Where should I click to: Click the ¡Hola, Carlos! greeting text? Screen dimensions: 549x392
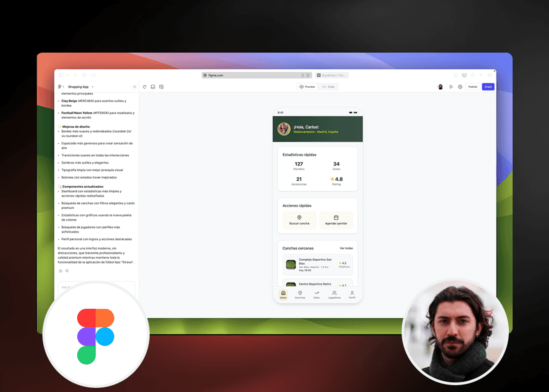point(306,127)
